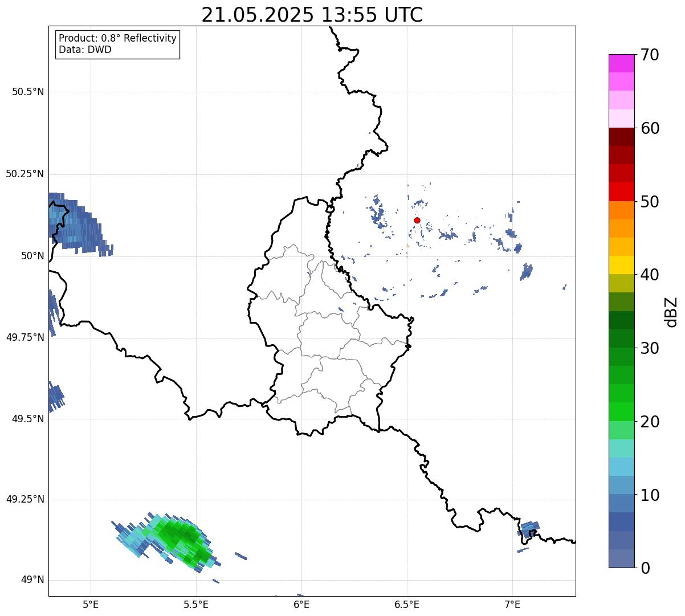The height and width of the screenshot is (616, 685).
Task: Click the colorbar 20 tick label
Action: pos(650,422)
